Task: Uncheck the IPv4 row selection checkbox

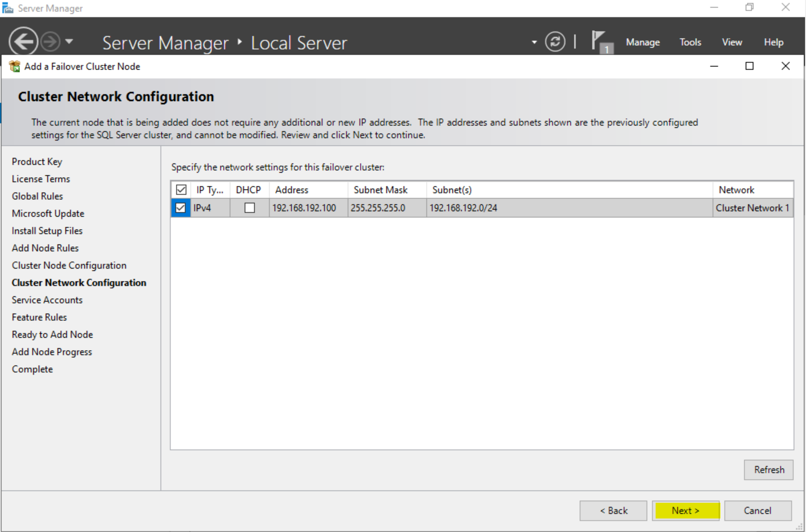Action: pos(181,208)
